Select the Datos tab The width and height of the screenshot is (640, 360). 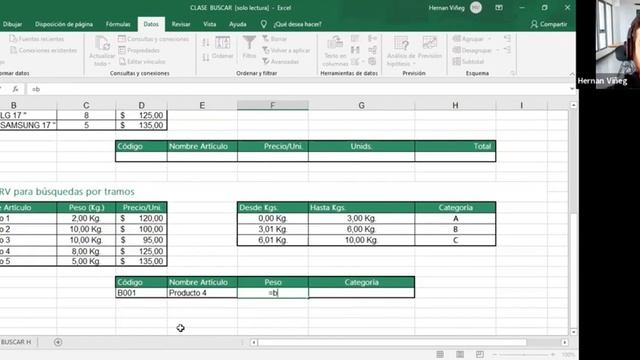[151, 24]
